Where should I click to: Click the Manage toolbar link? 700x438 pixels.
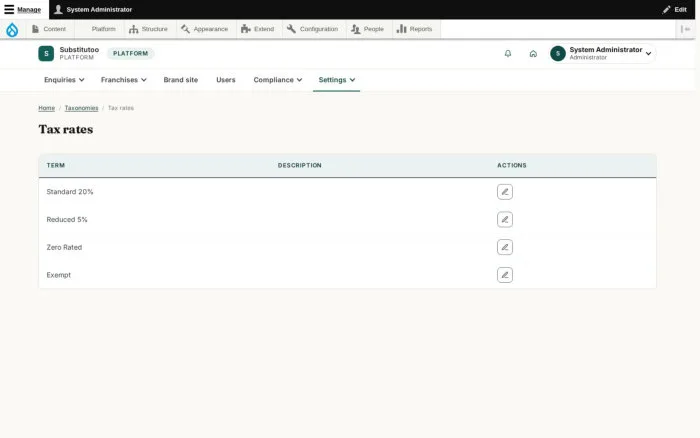(x=23, y=9)
